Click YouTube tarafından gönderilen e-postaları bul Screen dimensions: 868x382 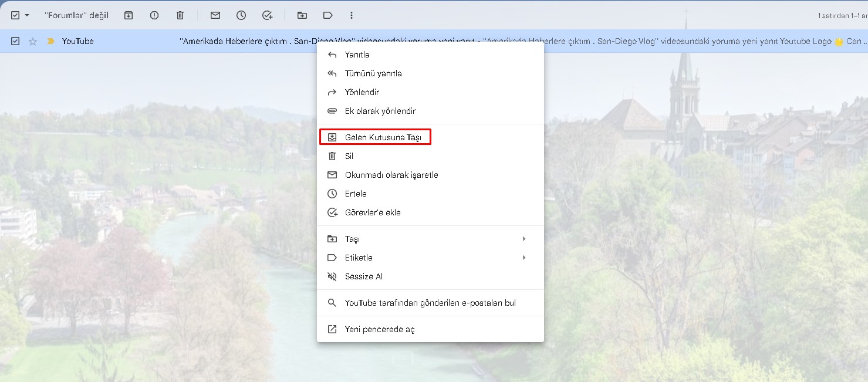pos(431,303)
